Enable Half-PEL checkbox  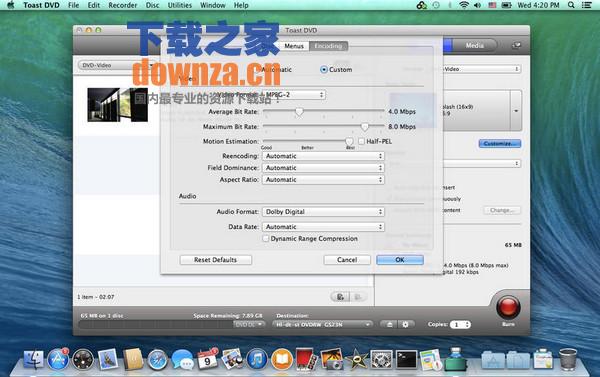click(x=361, y=141)
